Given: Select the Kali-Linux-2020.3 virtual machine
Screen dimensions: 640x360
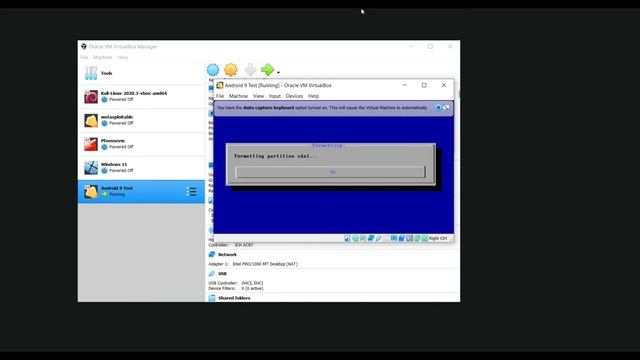Looking at the screenshot, I should click(141, 97).
